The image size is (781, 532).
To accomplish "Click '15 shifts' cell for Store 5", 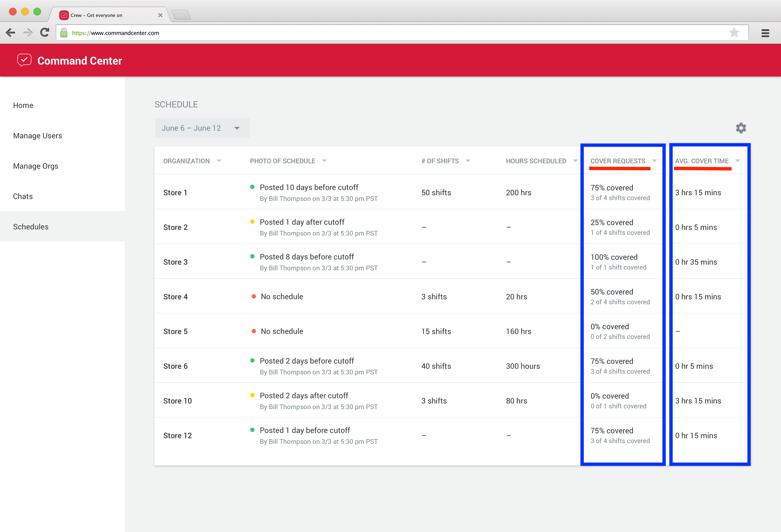I will click(x=436, y=331).
